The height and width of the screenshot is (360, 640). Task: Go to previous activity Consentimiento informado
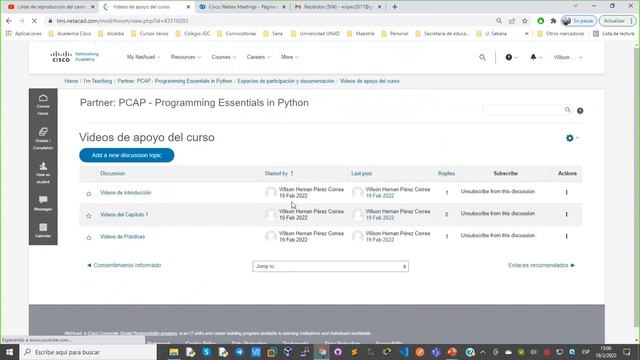[x=124, y=265]
